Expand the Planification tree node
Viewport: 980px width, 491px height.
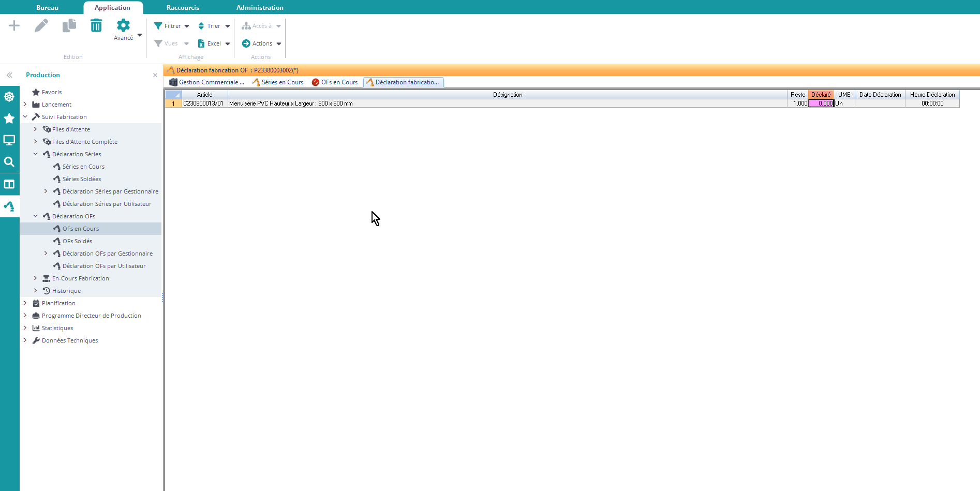click(25, 303)
